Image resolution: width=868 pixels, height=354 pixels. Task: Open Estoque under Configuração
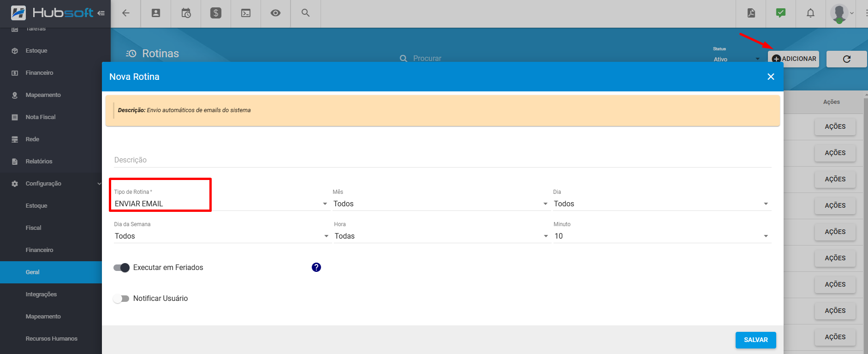(36, 206)
